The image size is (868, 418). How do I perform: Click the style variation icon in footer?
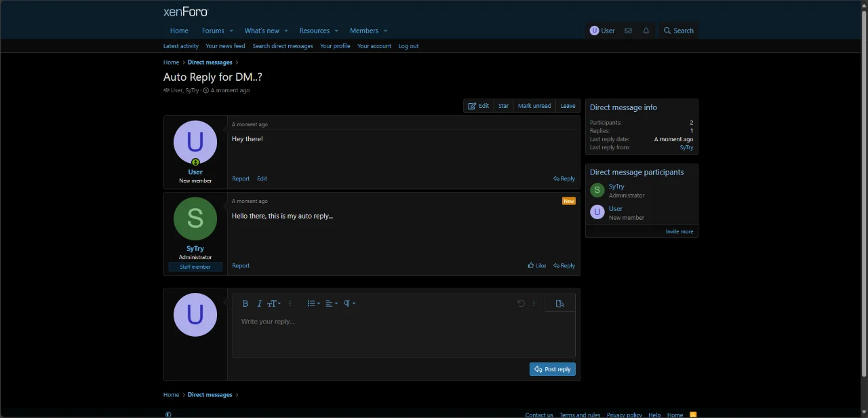click(x=168, y=415)
